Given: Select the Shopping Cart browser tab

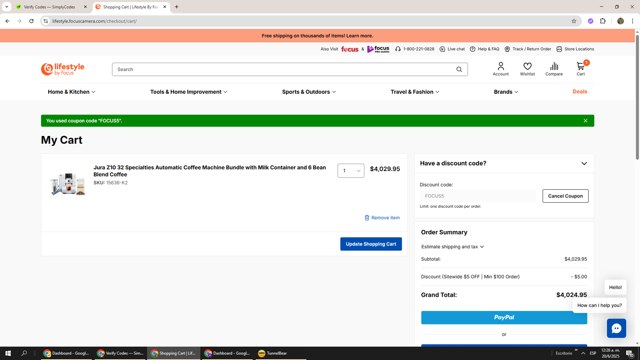Looking at the screenshot, I should click(130, 7).
